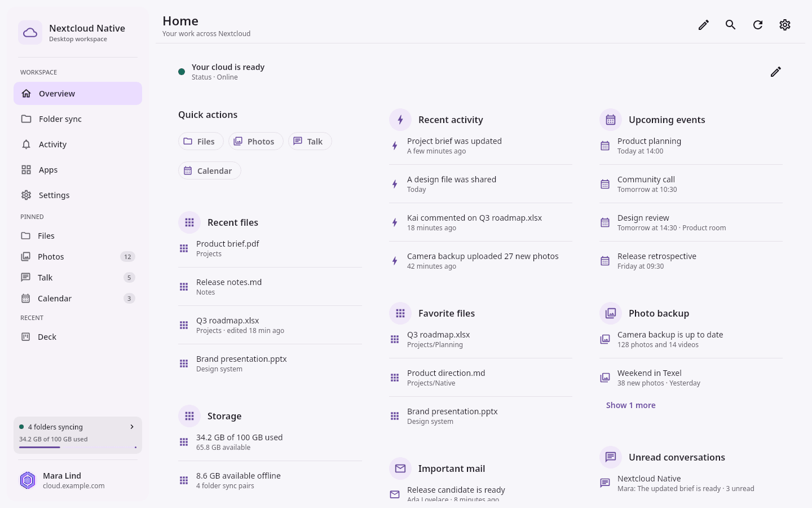Image resolution: width=812 pixels, height=508 pixels.
Task: Open Q3 roadmap.xlsx in Recent files
Action: click(270, 325)
